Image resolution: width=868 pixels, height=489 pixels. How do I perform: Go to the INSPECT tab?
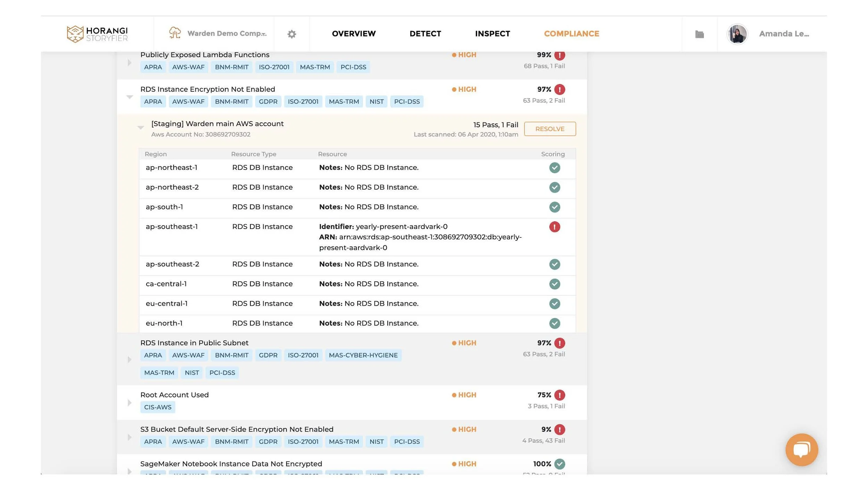[x=492, y=34]
